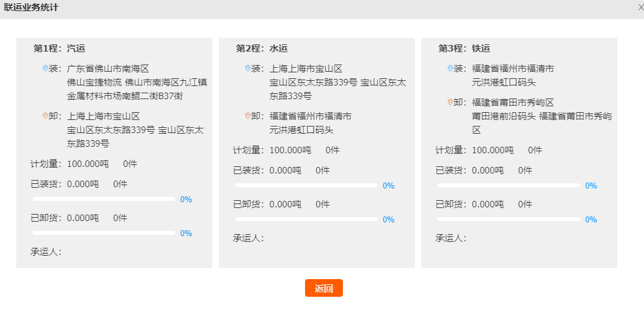Click the orange unloading pin icon in leg 2
Viewport: 644px width, 315px height.
point(248,116)
